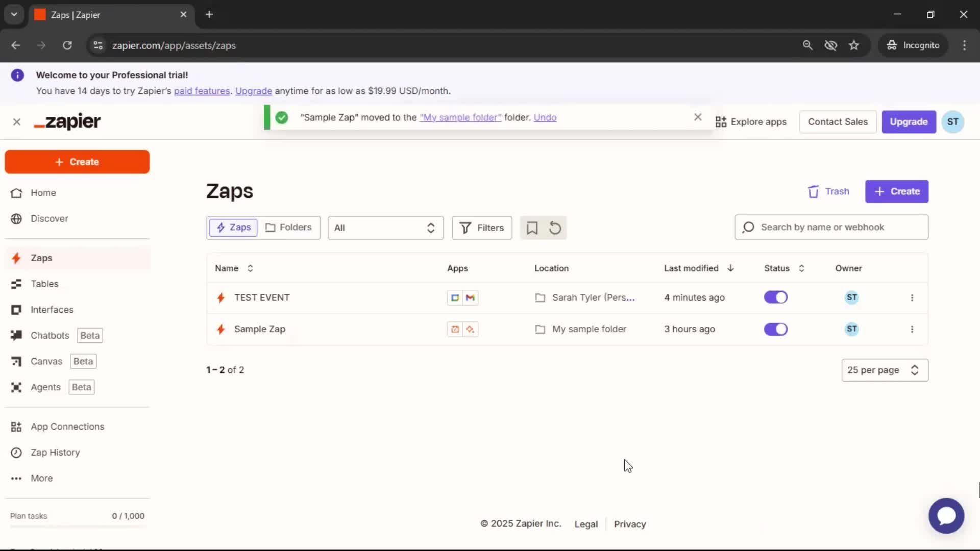Viewport: 980px width, 551px height.
Task: Open "My sample folder" link in notification
Action: (x=460, y=117)
